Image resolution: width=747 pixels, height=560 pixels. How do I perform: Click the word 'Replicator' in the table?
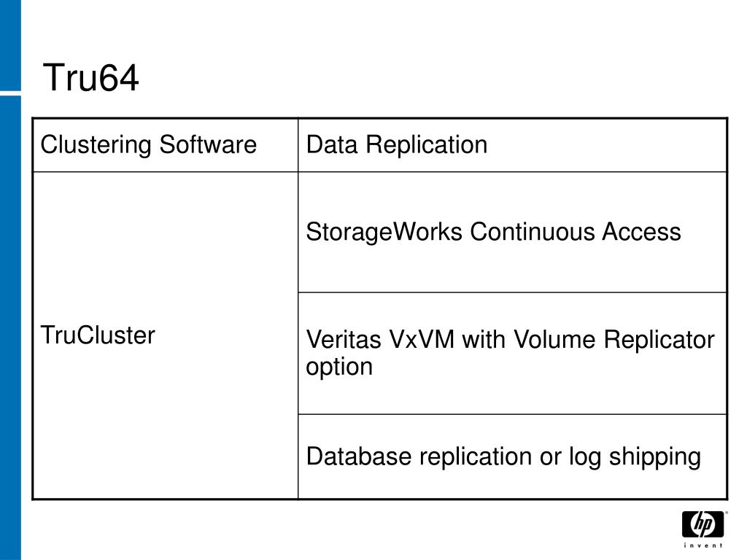click(659, 341)
